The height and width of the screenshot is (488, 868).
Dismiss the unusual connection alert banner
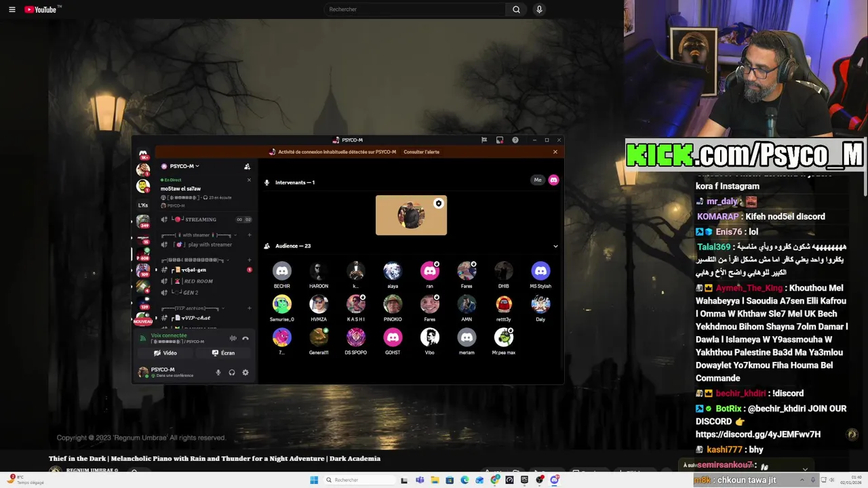click(x=555, y=152)
